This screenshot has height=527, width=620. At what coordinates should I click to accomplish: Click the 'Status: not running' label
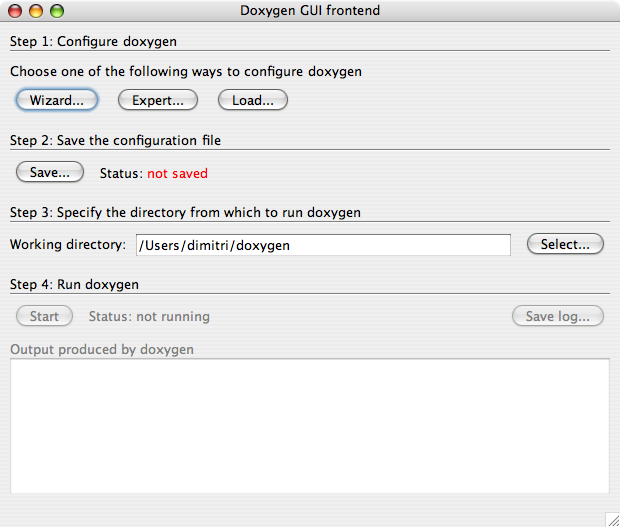[149, 316]
